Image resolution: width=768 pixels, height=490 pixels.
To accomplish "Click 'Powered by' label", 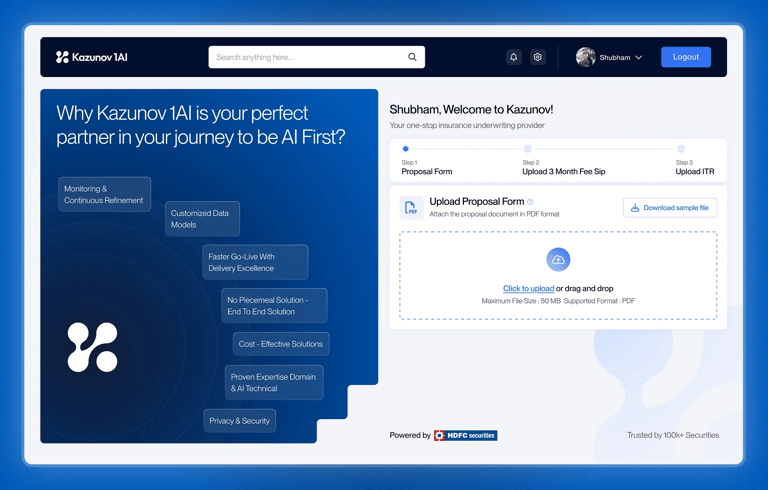I will [x=410, y=435].
